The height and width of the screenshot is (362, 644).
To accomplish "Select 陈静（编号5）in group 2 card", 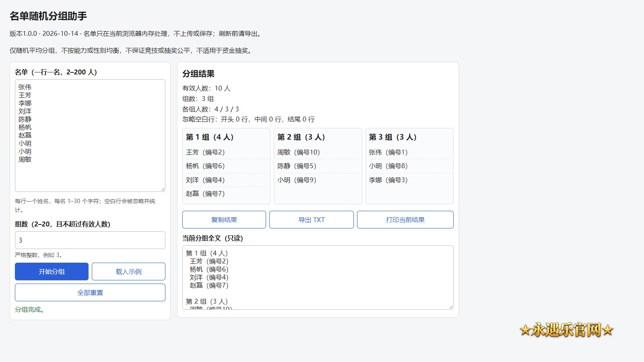I will click(297, 166).
